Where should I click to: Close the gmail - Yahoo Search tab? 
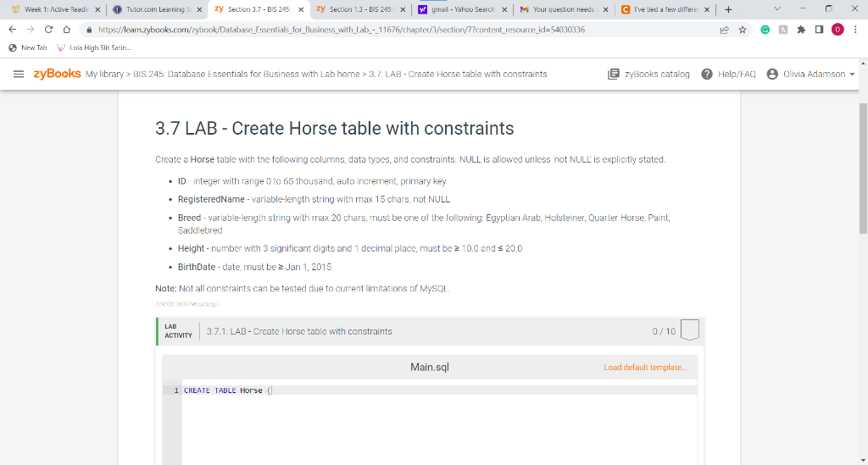504,9
